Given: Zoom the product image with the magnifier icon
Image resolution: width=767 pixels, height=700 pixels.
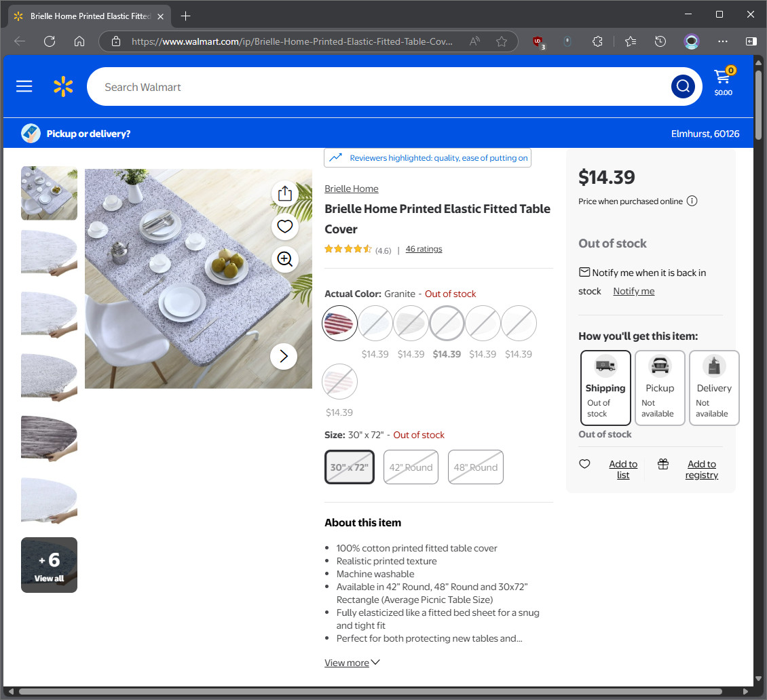Looking at the screenshot, I should point(284,258).
